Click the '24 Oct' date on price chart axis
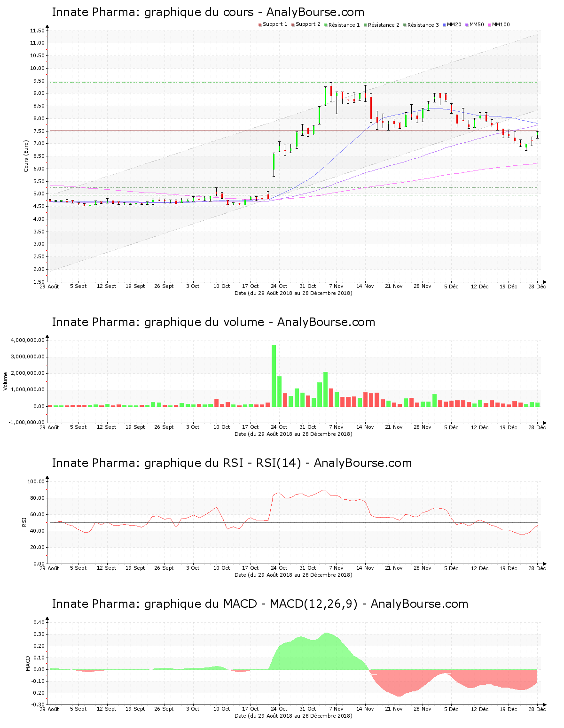Viewport: 564px width, 728px height. [x=279, y=286]
